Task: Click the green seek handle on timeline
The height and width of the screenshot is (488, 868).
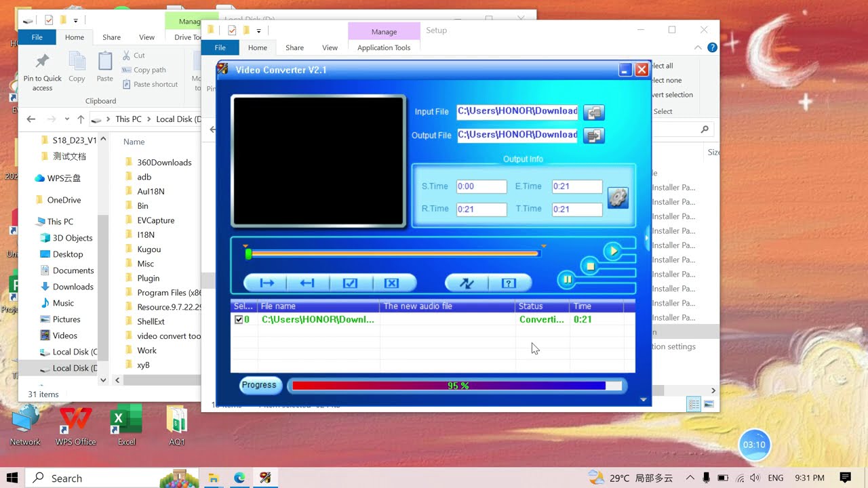Action: point(249,254)
